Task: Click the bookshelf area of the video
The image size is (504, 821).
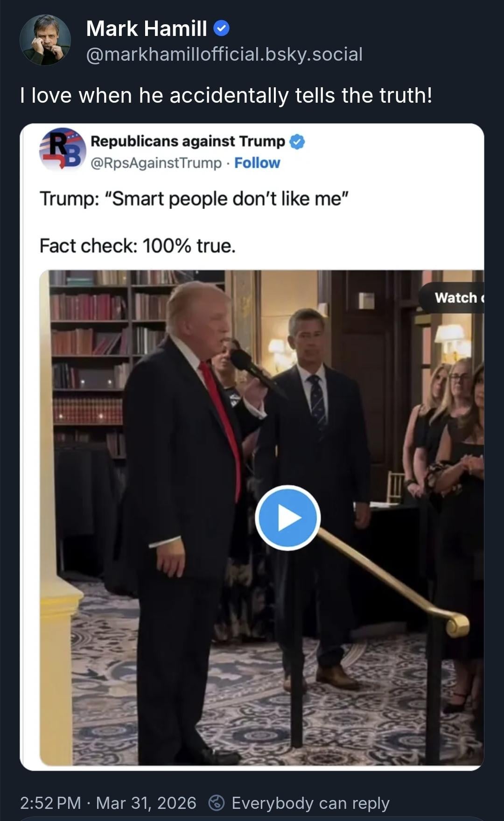Action: (107, 355)
